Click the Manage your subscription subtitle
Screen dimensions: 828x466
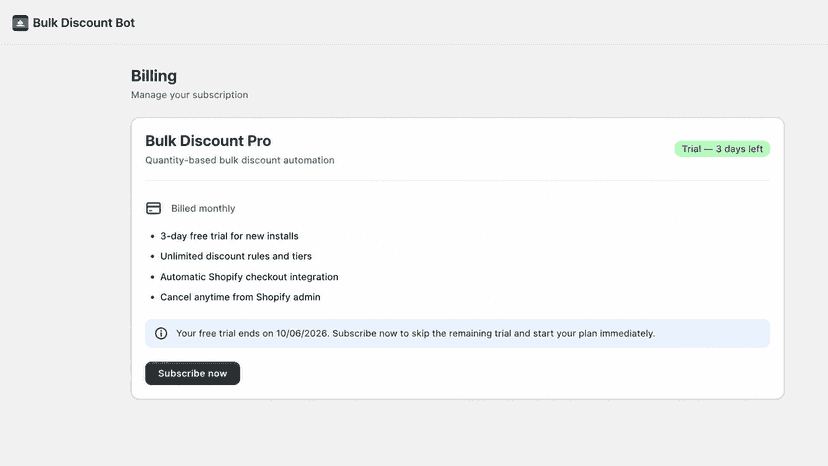[190, 95]
